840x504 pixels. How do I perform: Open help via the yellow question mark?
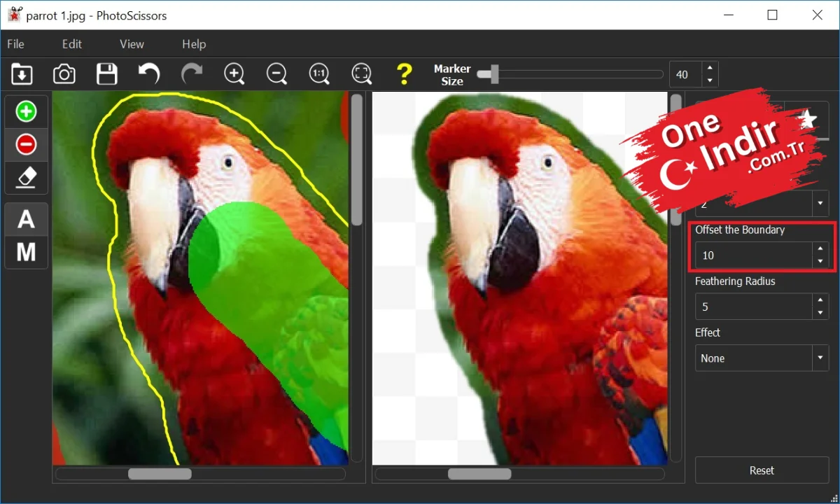[404, 73]
